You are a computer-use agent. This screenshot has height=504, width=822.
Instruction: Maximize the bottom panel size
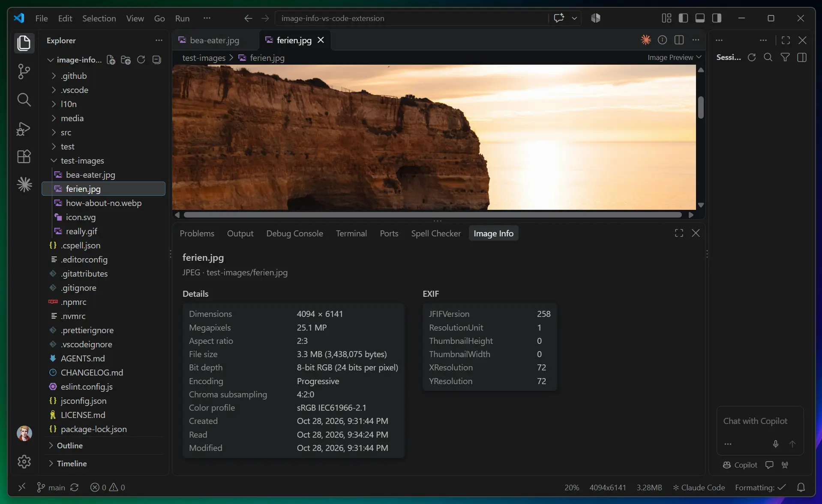(679, 233)
